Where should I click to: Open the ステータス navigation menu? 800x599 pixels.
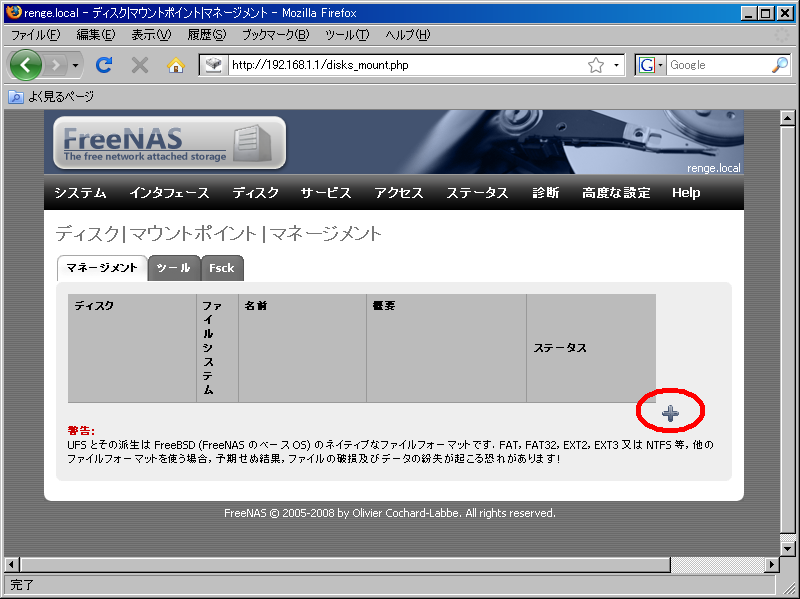[x=477, y=193]
